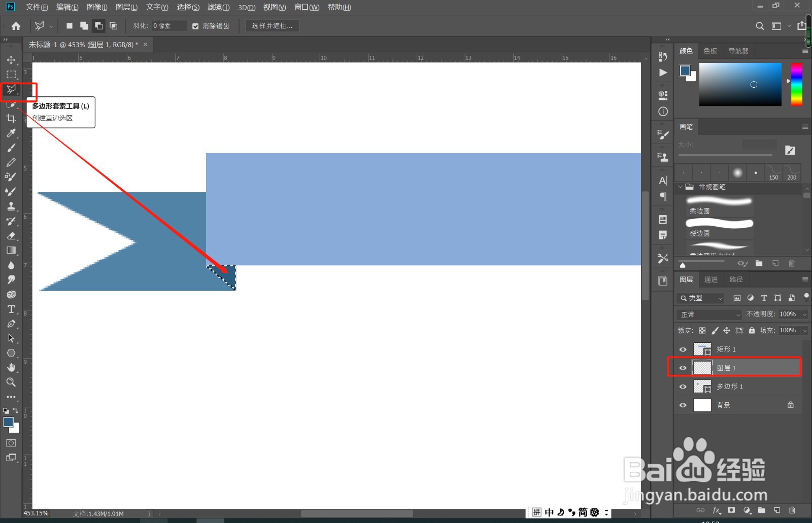Switch to the 色板 tab
Viewport: 812px width, 523px height.
click(710, 51)
